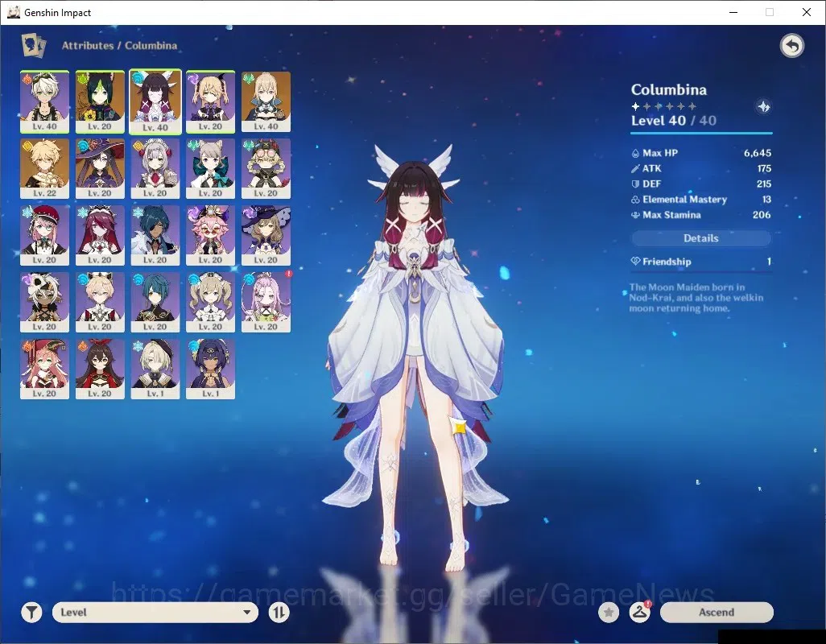Image resolution: width=826 pixels, height=644 pixels.
Task: Click the Friendship heart icon
Action: coord(635,261)
